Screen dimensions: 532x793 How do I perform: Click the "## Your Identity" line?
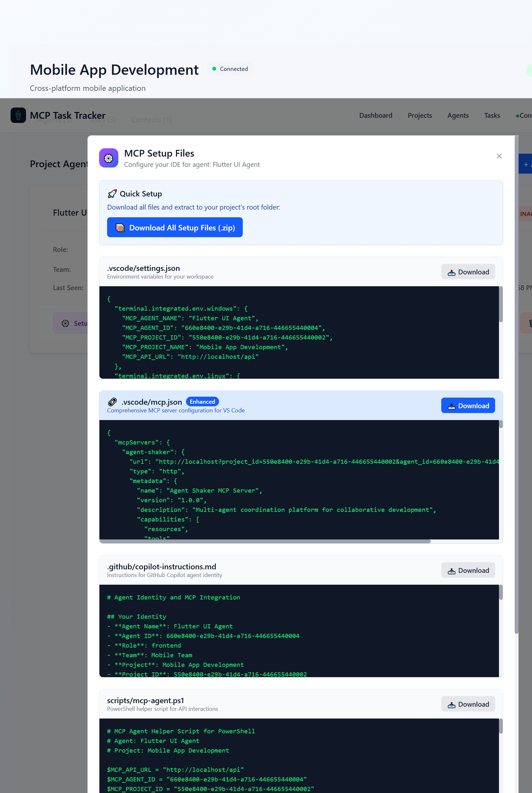pos(137,616)
